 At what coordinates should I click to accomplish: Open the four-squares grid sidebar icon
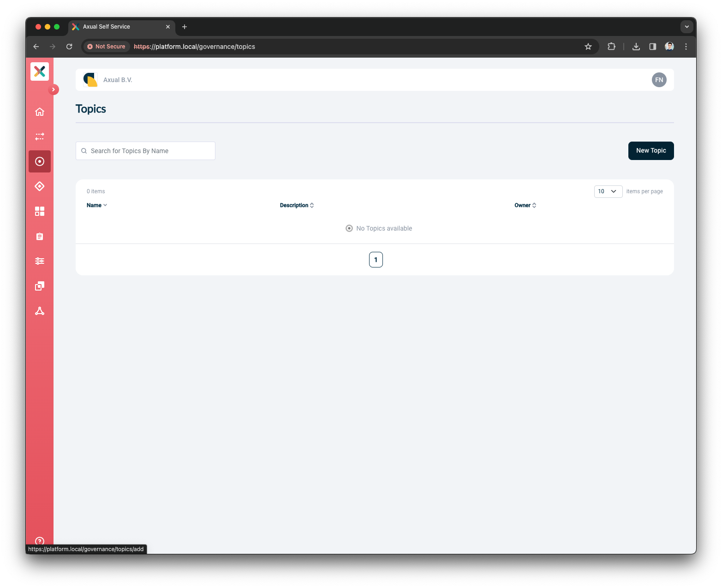point(40,211)
